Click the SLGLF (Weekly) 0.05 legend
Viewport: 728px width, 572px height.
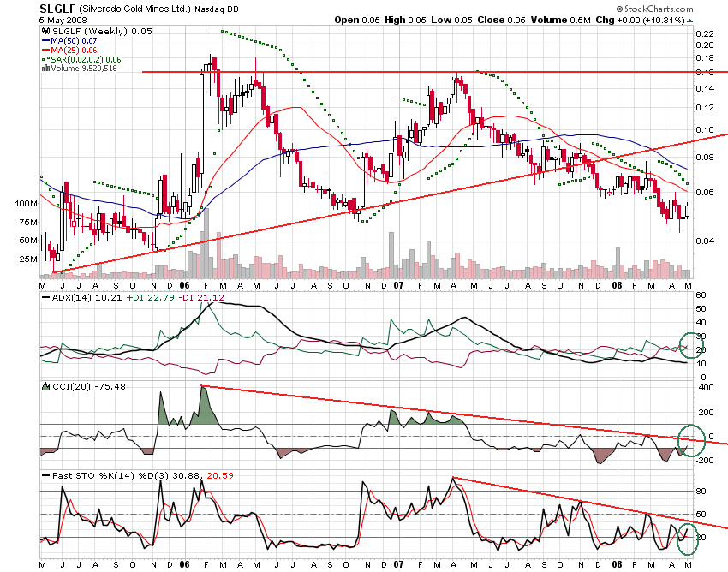pyautogui.click(x=102, y=31)
